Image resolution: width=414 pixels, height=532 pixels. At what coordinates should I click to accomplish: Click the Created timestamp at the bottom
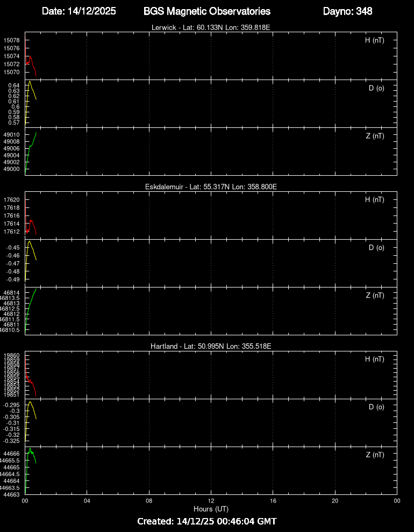click(x=207, y=521)
